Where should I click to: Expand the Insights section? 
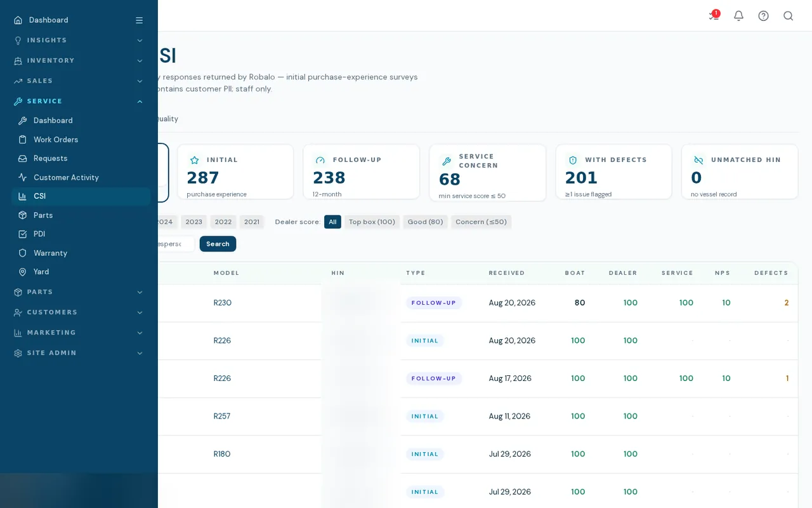tap(79, 41)
